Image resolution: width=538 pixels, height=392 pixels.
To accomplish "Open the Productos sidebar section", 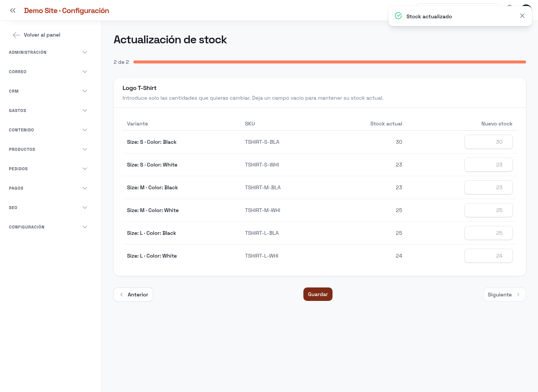I will [48, 149].
